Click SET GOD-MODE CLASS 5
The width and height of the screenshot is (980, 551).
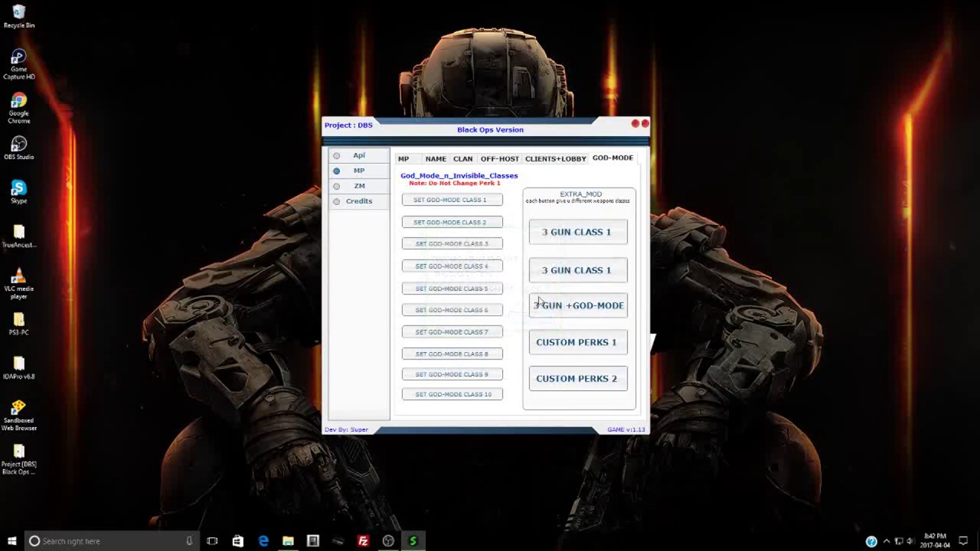452,289
